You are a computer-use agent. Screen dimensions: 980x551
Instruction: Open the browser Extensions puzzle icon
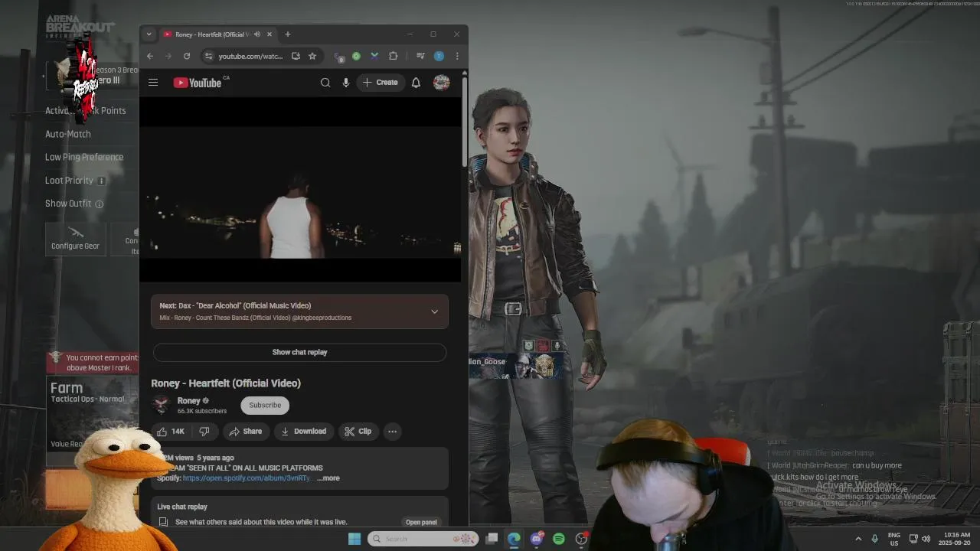pyautogui.click(x=393, y=56)
